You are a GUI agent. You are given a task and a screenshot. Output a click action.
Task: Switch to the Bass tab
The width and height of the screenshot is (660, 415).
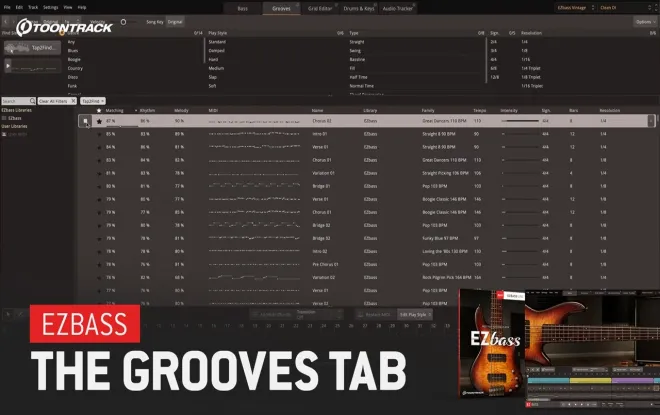point(242,8)
